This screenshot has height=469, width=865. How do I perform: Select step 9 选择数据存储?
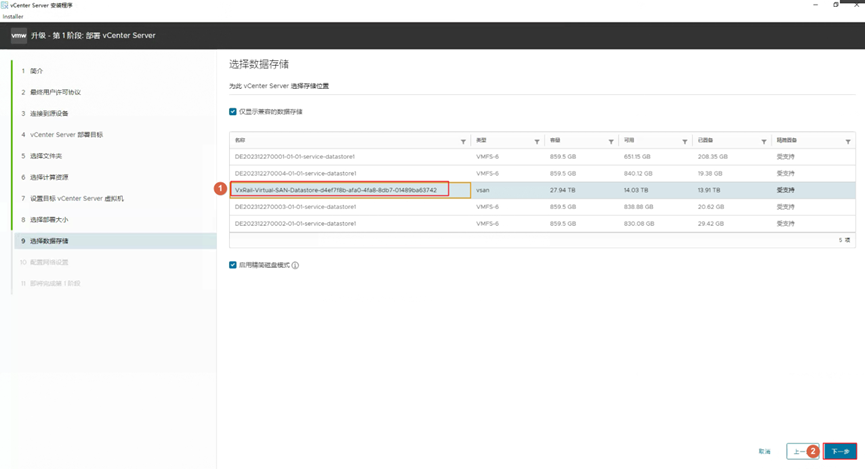click(x=115, y=241)
